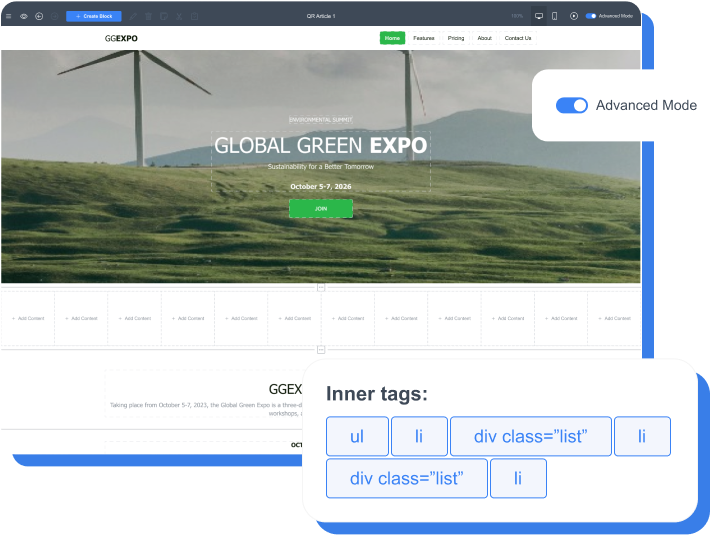Select the Features nav item
This screenshot has height=535, width=724.
(424, 38)
